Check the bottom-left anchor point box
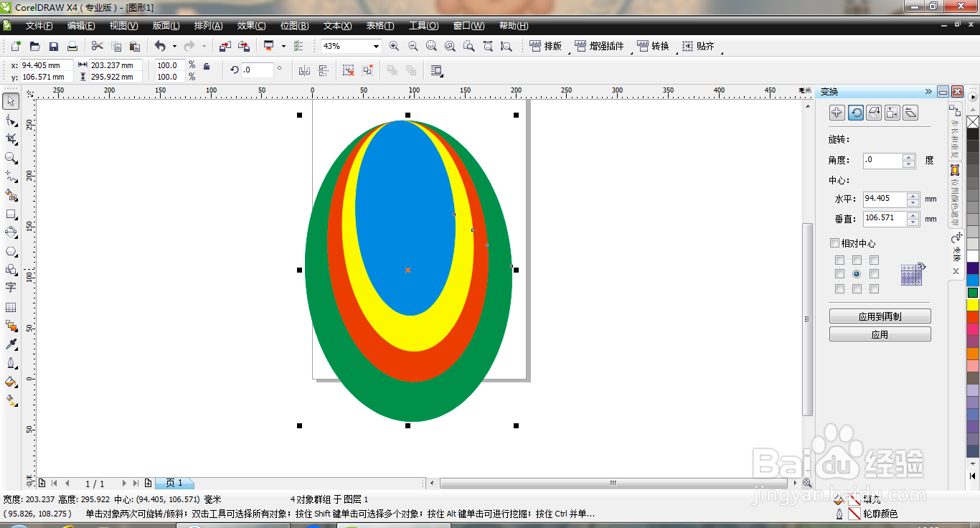Image resolution: width=980 pixels, height=528 pixels. pos(839,288)
